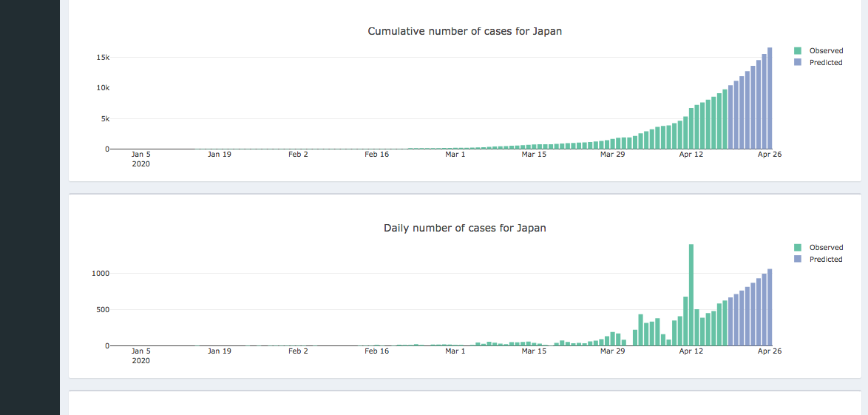Select the tallest green spike bar in Daily chart
Viewport: 868px width, 415px height.
click(691, 296)
